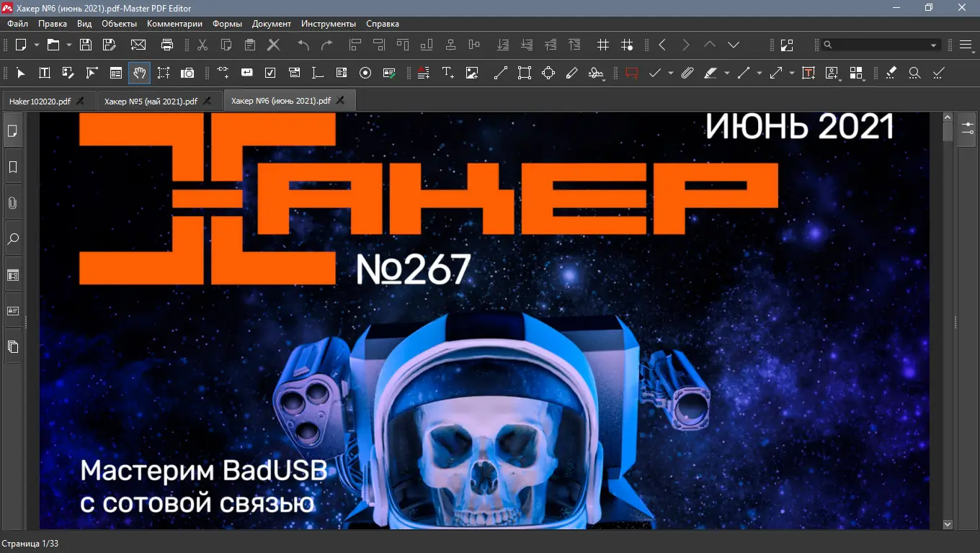Image resolution: width=980 pixels, height=553 pixels.
Task: Open the Справка menu
Action: [x=383, y=24]
